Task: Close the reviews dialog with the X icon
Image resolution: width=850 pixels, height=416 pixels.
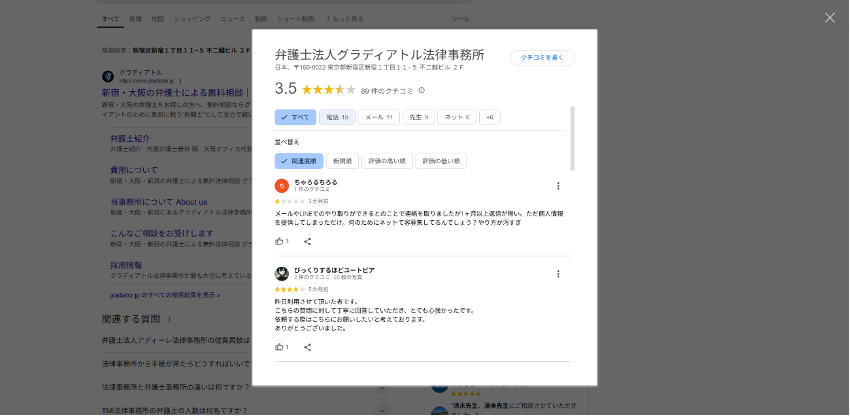Action: (829, 18)
